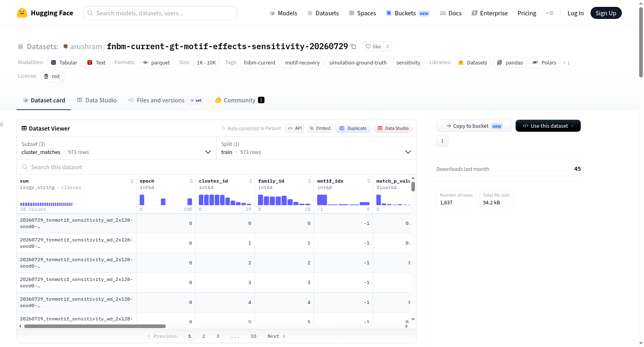Copy dataset name with copy icon
This screenshot has height=347, width=644.
click(353, 46)
